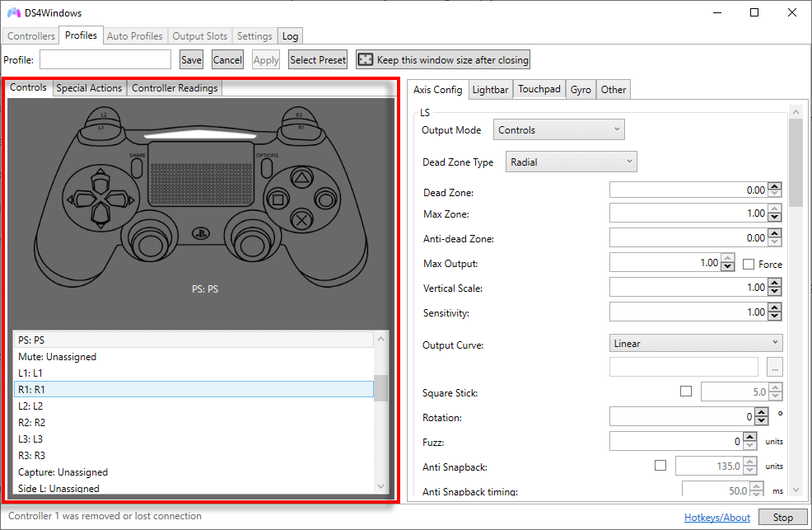
Task: Click the triangle button on controller image
Action: click(302, 177)
